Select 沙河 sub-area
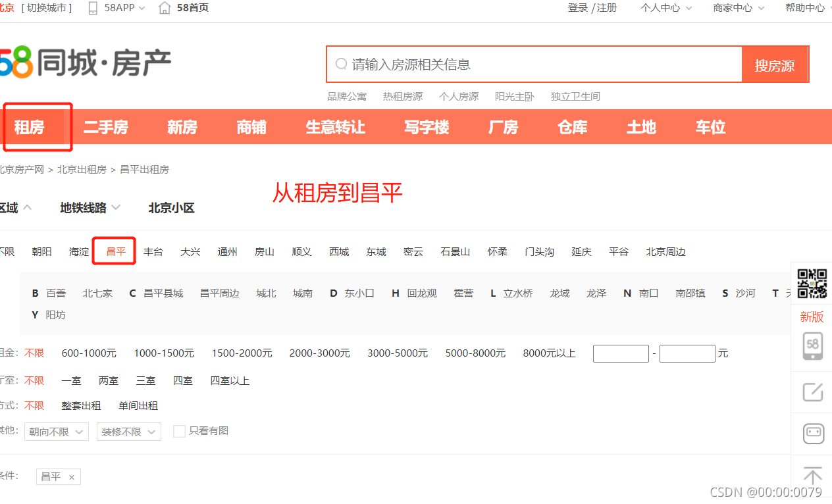The width and height of the screenshot is (832, 504). tap(745, 293)
